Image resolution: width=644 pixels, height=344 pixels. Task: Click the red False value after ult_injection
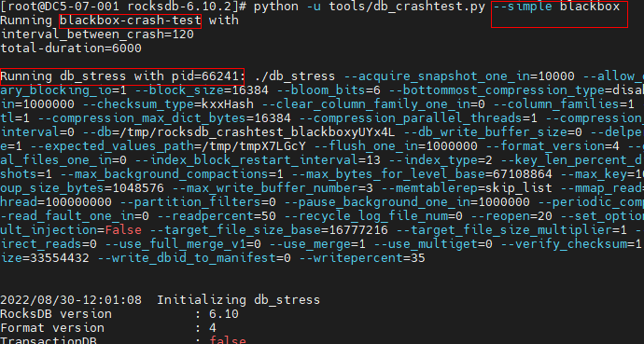[x=123, y=230]
